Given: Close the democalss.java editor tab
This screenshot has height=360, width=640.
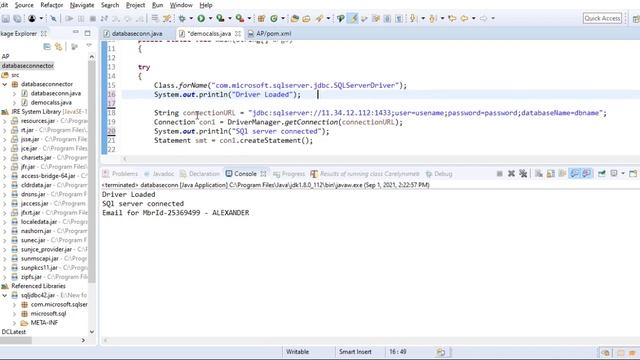Looking at the screenshot, I should [x=238, y=33].
